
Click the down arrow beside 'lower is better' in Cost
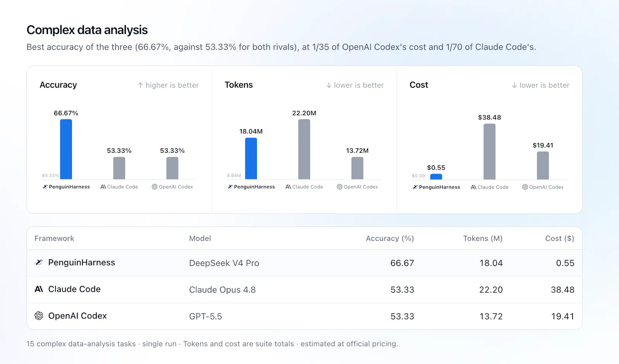pyautogui.click(x=515, y=85)
